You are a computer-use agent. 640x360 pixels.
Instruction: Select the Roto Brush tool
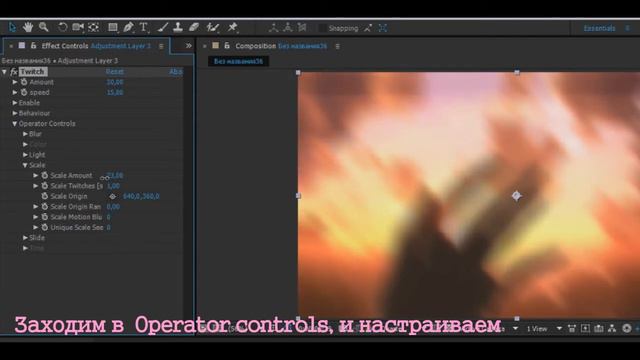click(x=212, y=27)
